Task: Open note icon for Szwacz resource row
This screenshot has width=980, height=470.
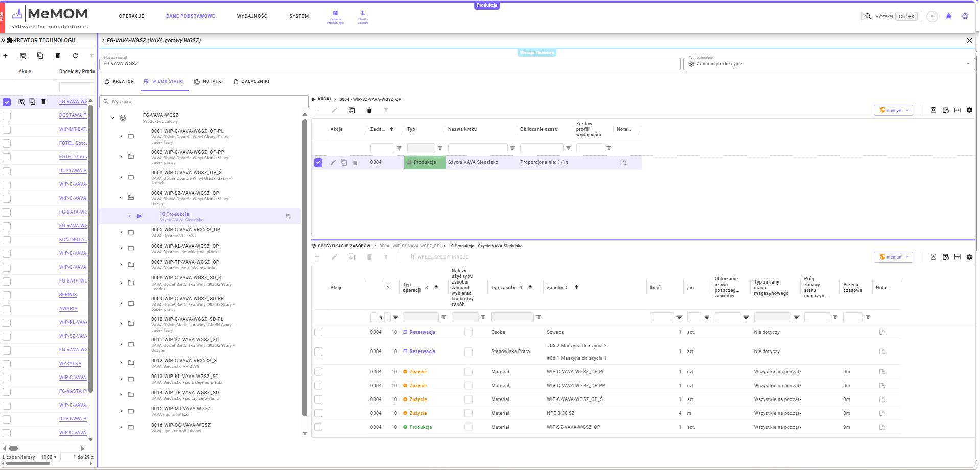Action: pyautogui.click(x=882, y=332)
